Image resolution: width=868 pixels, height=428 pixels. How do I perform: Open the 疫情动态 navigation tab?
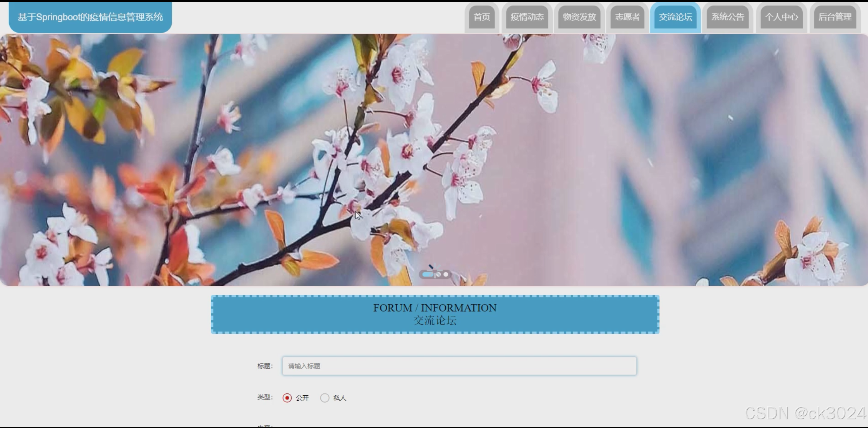[527, 17]
